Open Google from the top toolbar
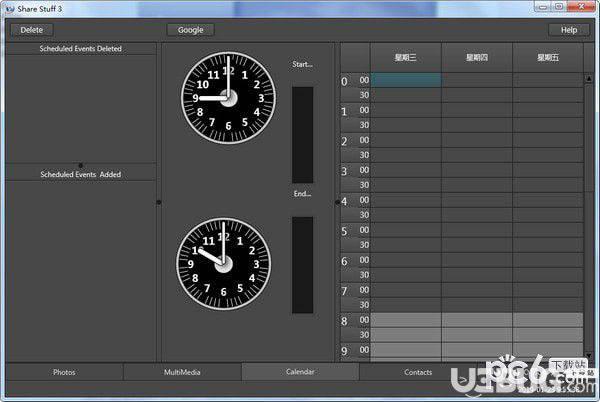600x402 pixels. pyautogui.click(x=191, y=30)
